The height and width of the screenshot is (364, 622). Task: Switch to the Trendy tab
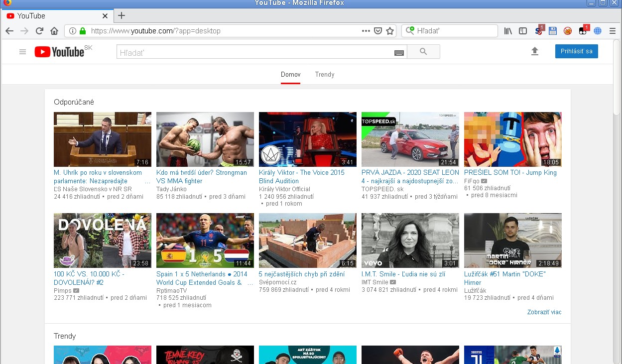(325, 75)
